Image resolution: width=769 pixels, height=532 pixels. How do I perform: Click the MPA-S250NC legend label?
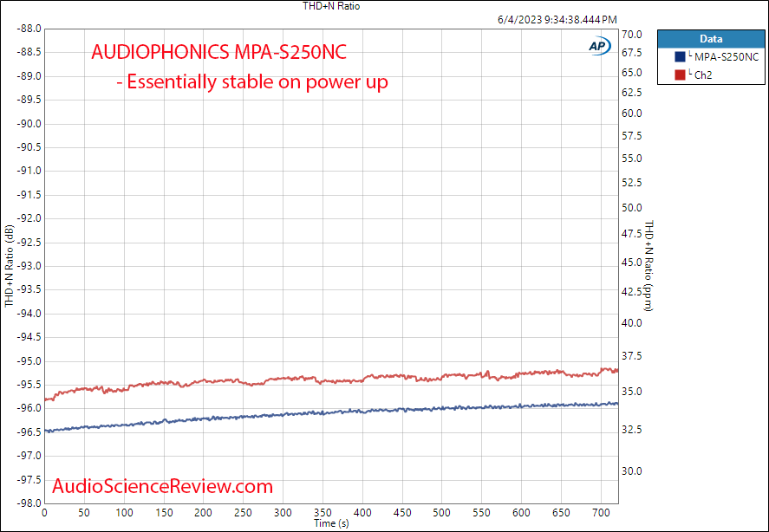coord(727,57)
